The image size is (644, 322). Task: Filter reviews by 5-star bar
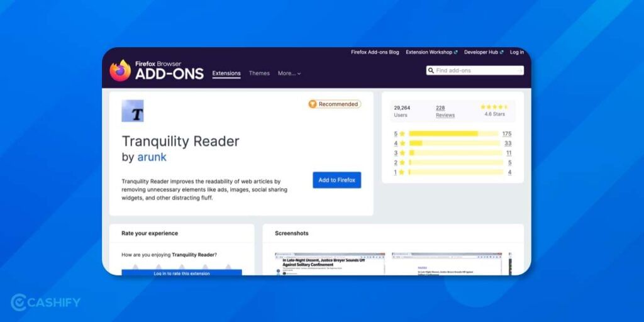[453, 133]
